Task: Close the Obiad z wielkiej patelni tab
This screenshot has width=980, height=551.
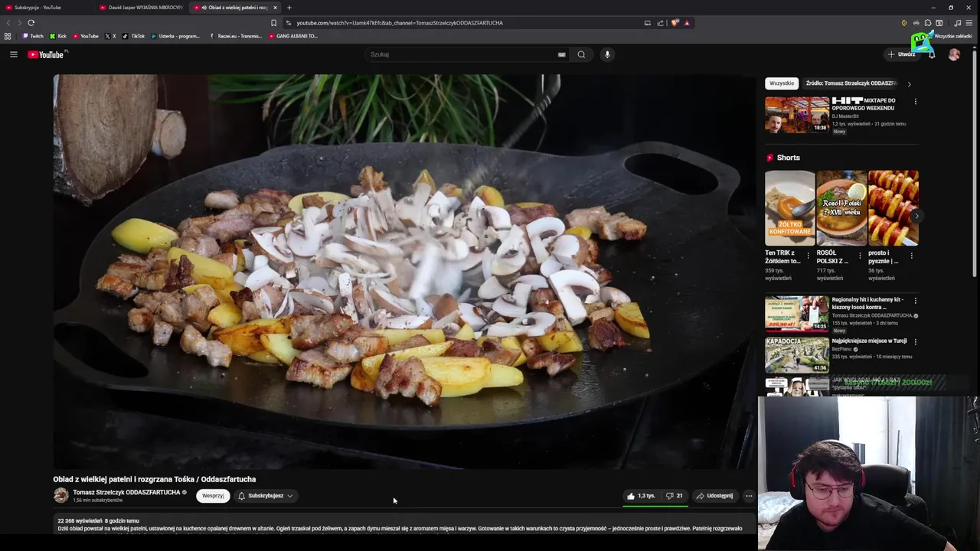Action: click(275, 8)
